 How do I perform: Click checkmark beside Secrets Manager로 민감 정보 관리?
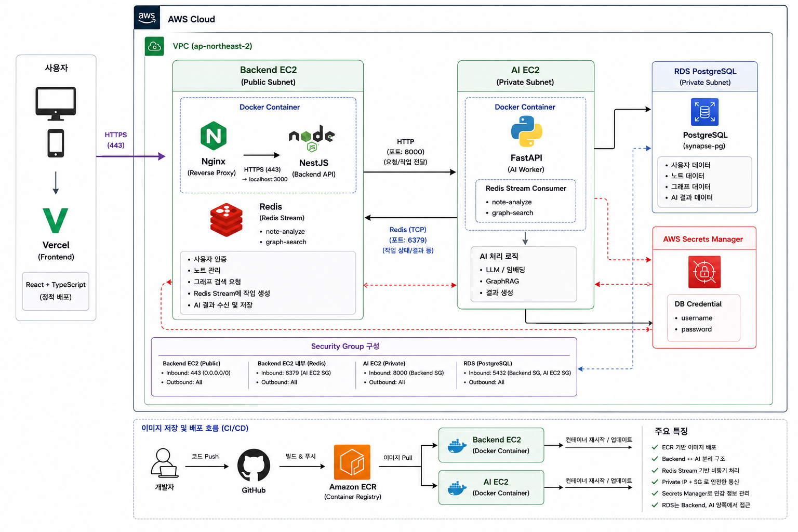click(655, 493)
